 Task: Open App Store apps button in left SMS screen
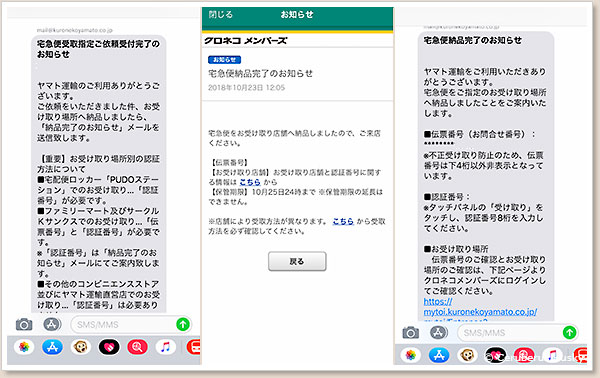[x=52, y=324]
